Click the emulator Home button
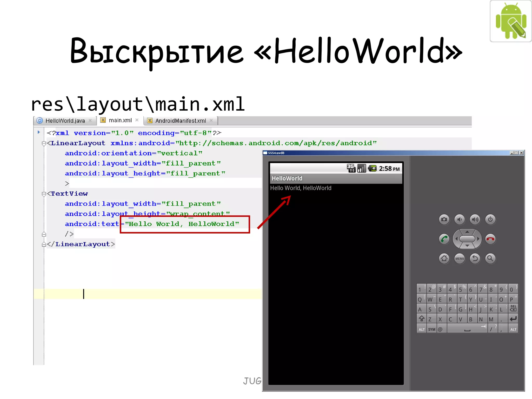532x399 pixels. click(444, 258)
